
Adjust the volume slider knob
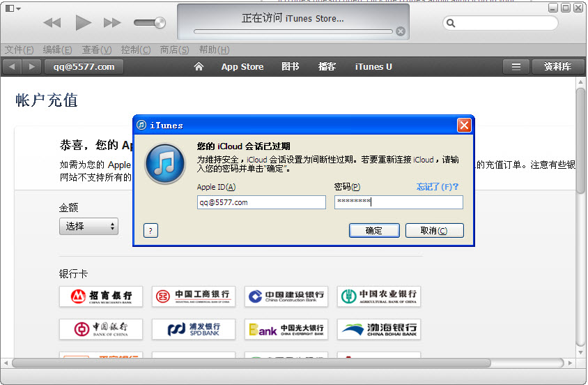[160, 23]
